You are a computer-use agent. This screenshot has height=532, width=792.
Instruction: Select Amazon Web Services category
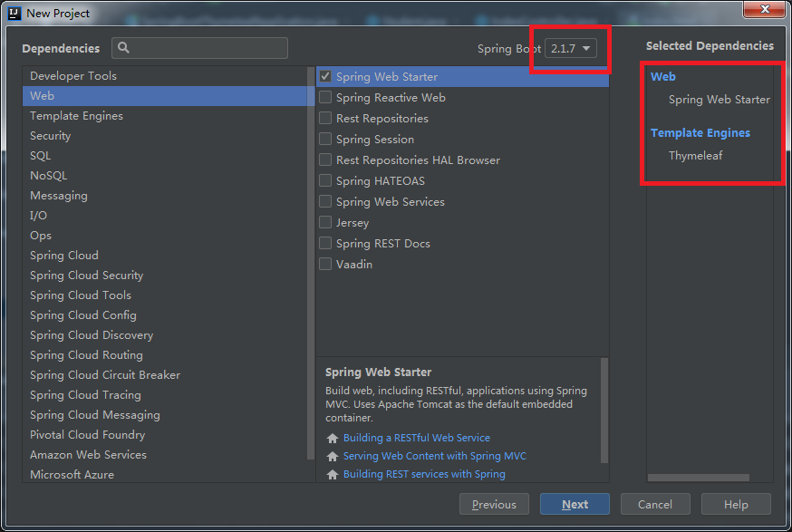[x=165, y=455]
